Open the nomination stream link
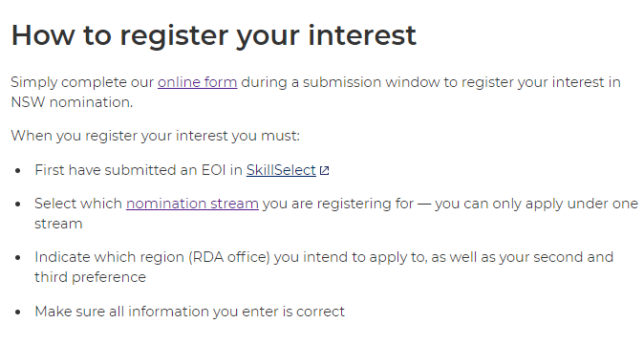Image resolution: width=644 pixels, height=345 pixels. point(192,204)
